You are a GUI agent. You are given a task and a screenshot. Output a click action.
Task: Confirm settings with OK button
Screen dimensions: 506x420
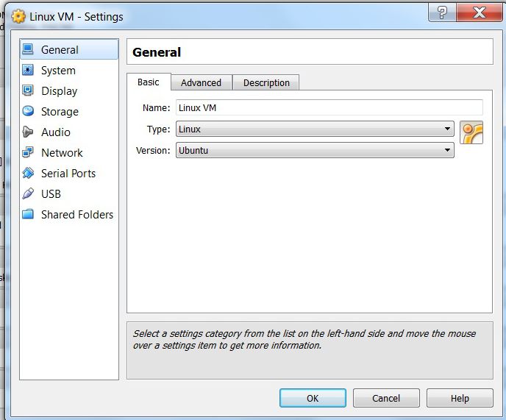point(313,398)
